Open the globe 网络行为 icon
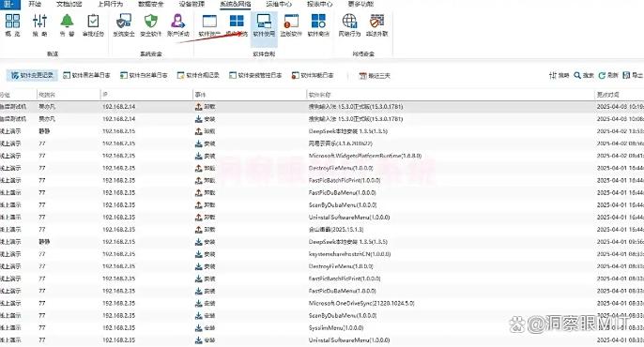Screen dimensions: 644x347 pyautogui.click(x=349, y=24)
